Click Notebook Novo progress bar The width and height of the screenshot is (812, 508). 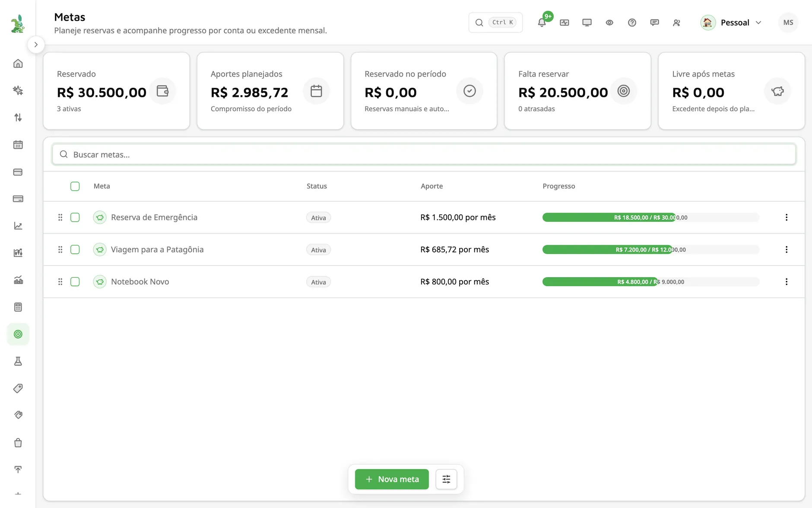click(651, 282)
